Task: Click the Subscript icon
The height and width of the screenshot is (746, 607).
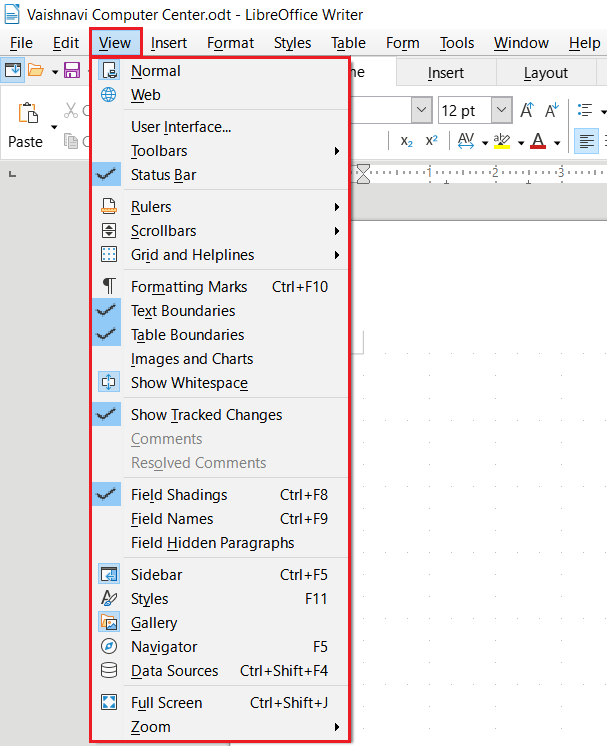Action: pos(407,141)
